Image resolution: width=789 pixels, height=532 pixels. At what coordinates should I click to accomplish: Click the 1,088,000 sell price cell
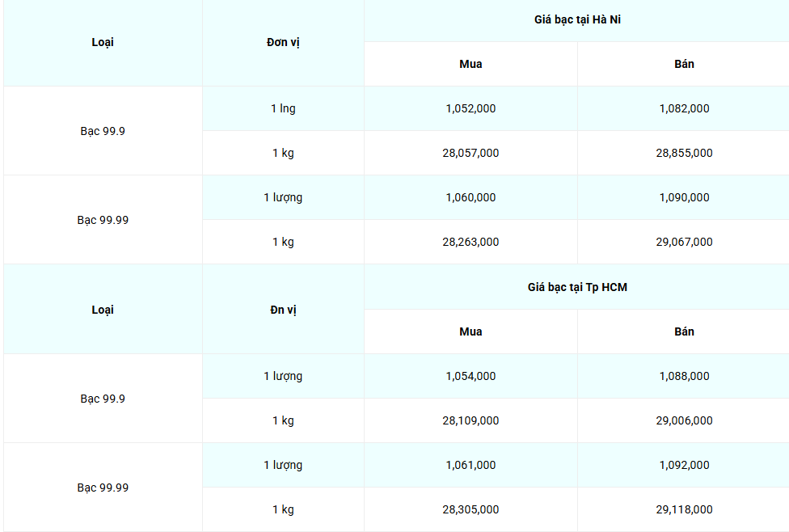[684, 376]
